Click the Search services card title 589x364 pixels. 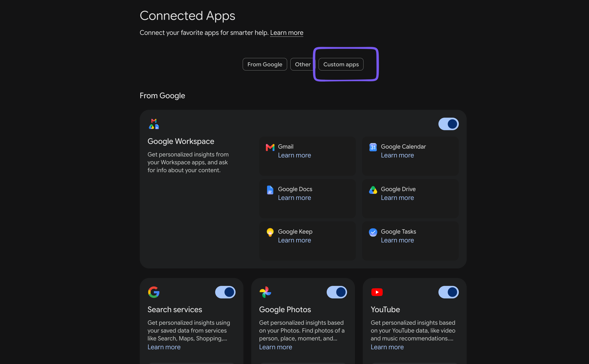coord(175,309)
